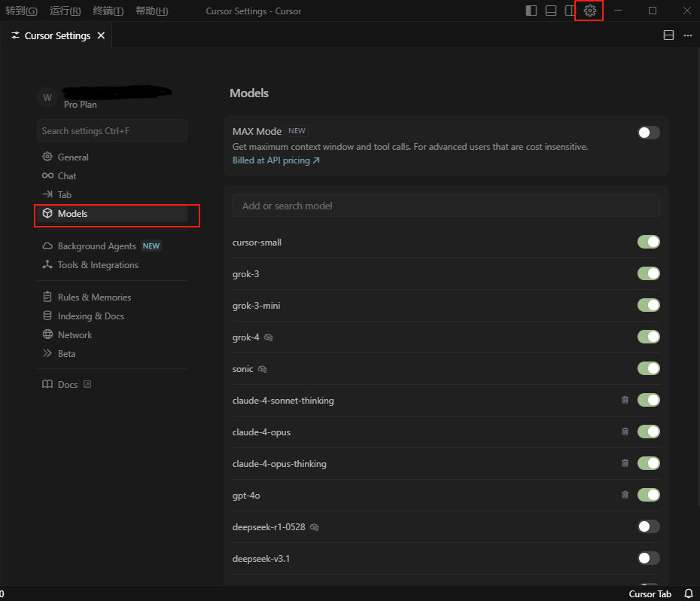Click cursor-small model name
Image resolution: width=700 pixels, height=601 pixels.
point(257,243)
